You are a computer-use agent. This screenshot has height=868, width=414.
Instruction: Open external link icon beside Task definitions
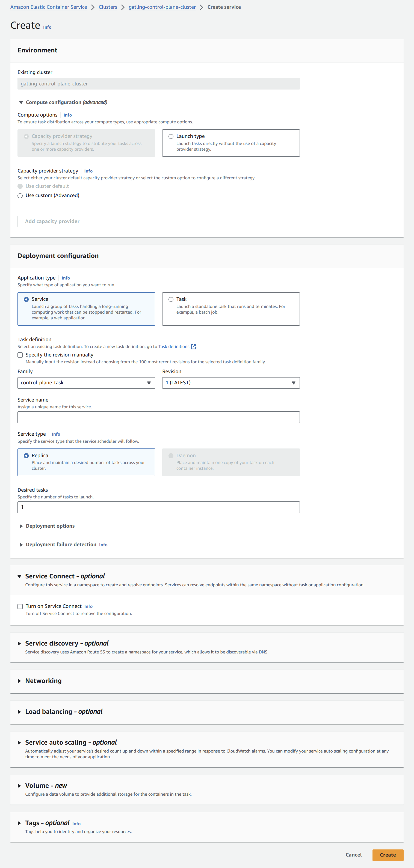pos(193,346)
